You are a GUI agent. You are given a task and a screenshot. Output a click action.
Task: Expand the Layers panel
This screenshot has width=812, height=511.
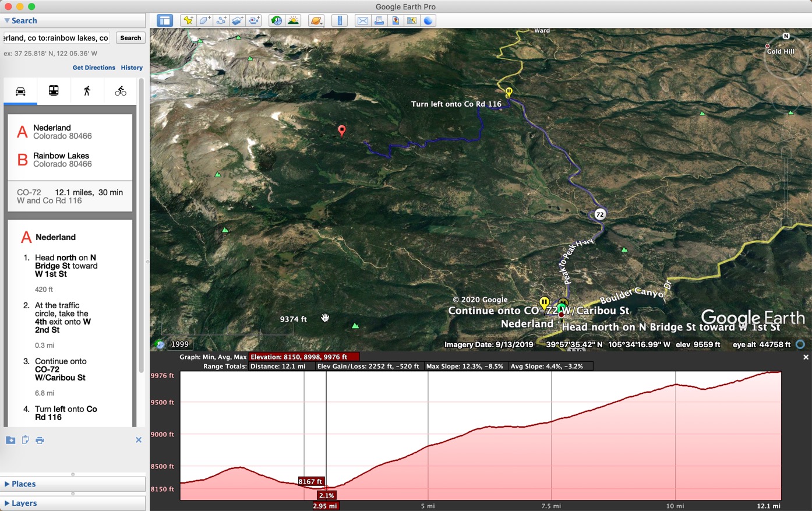[23, 503]
